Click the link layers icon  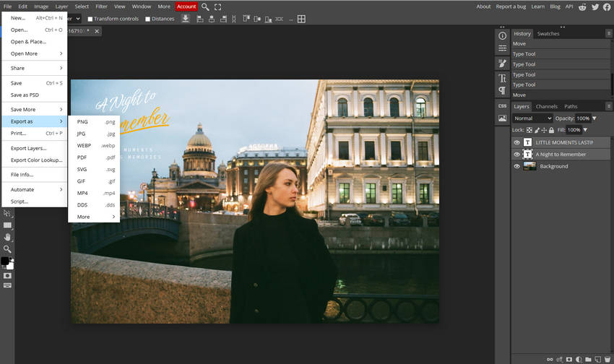coord(550,359)
